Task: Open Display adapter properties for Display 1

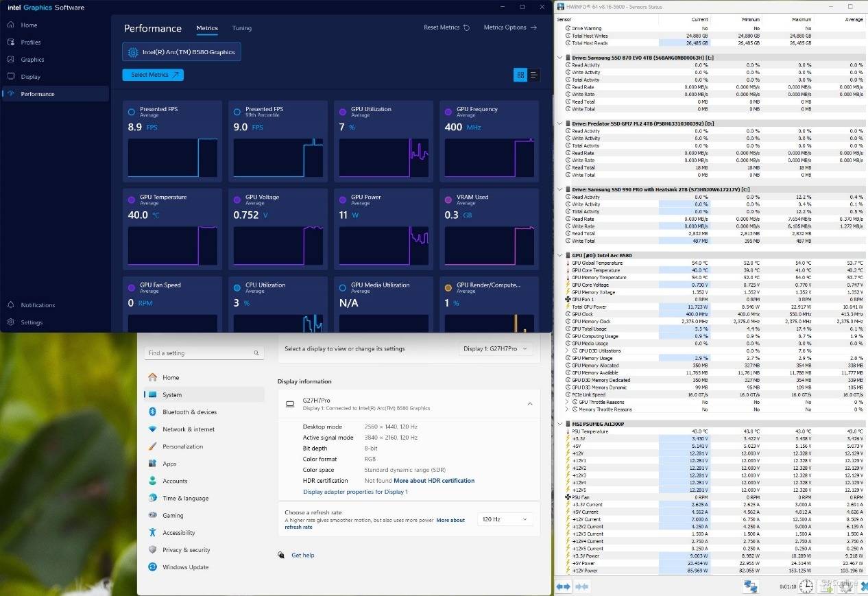Action: pos(355,492)
